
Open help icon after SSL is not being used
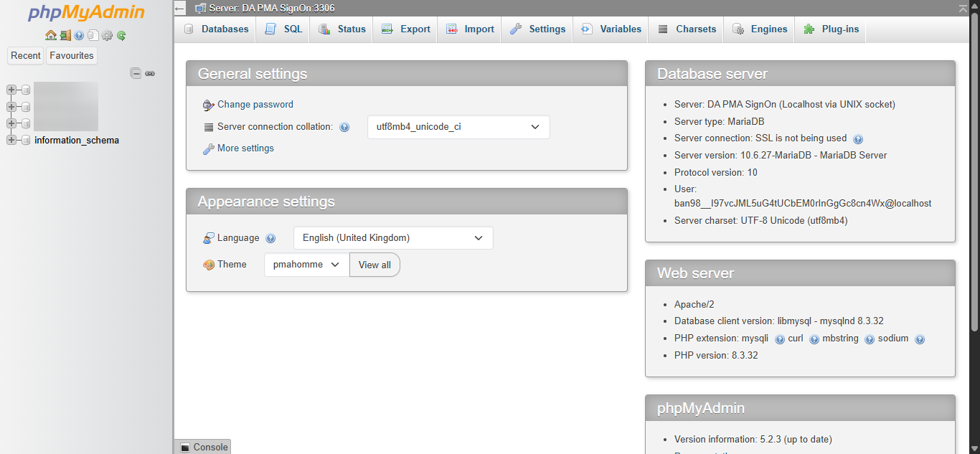point(858,139)
